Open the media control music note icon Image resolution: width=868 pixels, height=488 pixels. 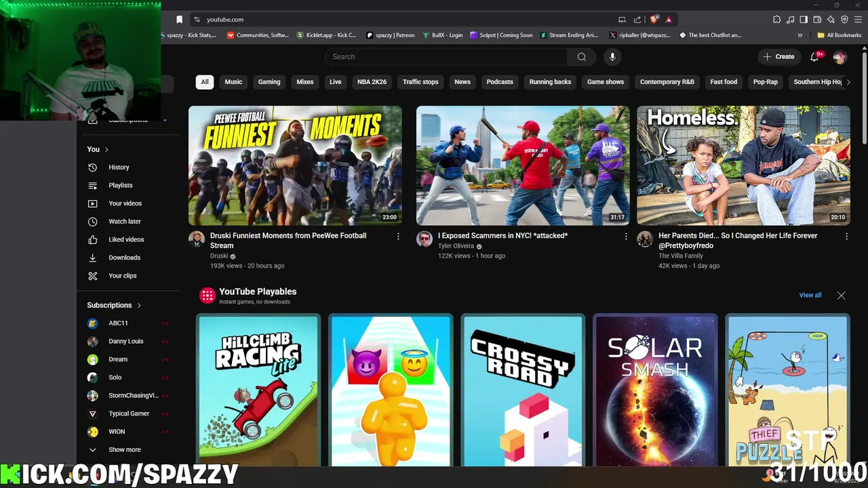(x=790, y=20)
